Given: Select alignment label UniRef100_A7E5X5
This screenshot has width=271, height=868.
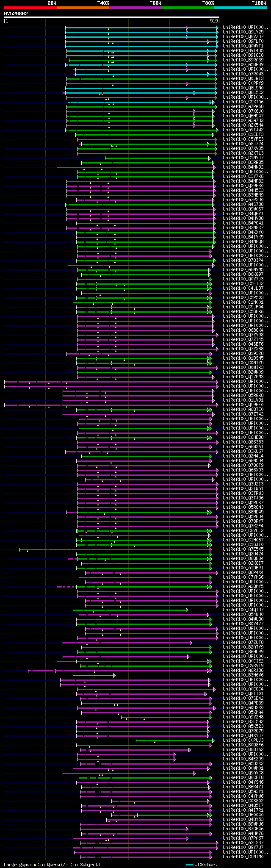Looking at the screenshot, I should pyautogui.click(x=243, y=549).
